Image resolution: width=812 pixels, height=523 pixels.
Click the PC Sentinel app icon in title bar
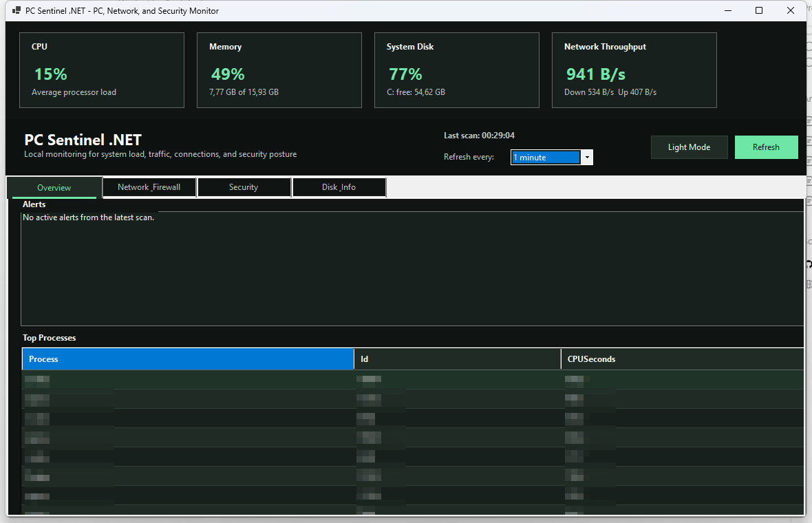16,10
